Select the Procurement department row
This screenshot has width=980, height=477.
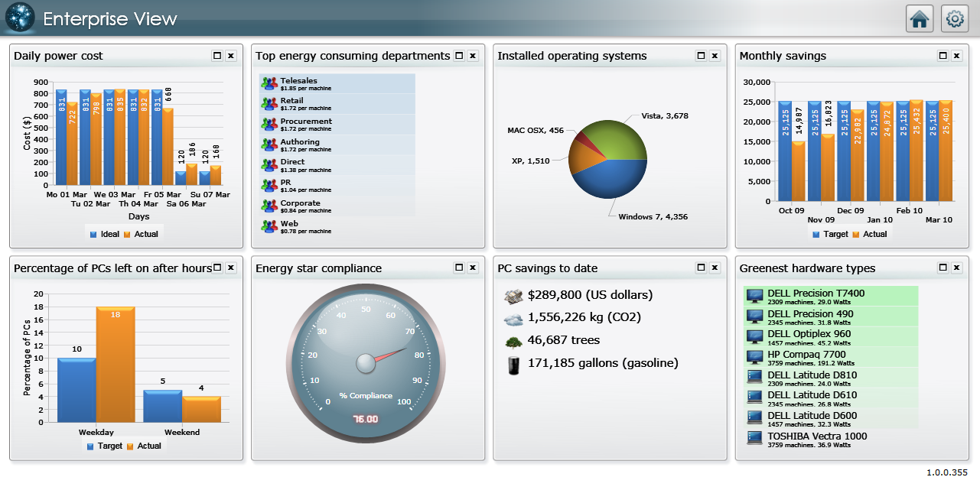click(337, 125)
